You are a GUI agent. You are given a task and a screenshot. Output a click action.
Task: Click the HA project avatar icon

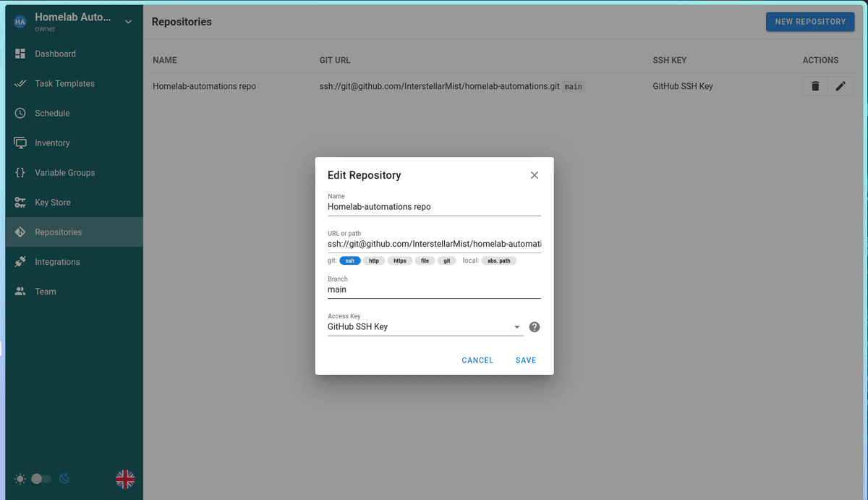tap(20, 22)
